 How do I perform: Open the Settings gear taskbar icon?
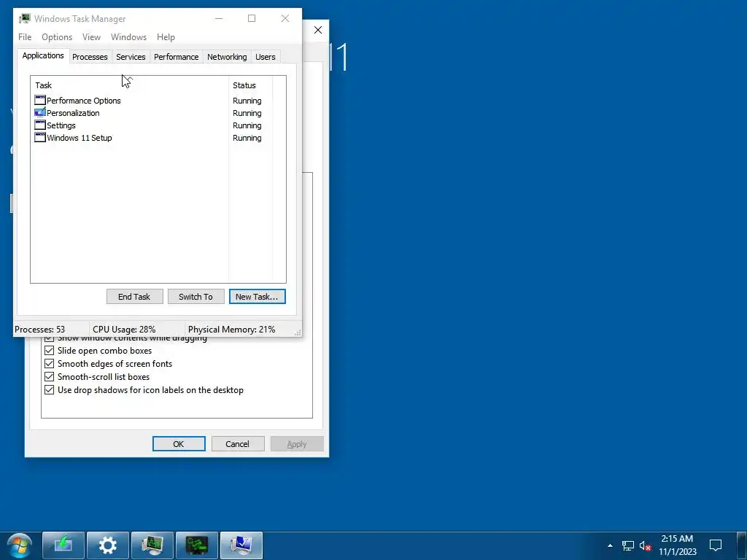click(x=108, y=545)
